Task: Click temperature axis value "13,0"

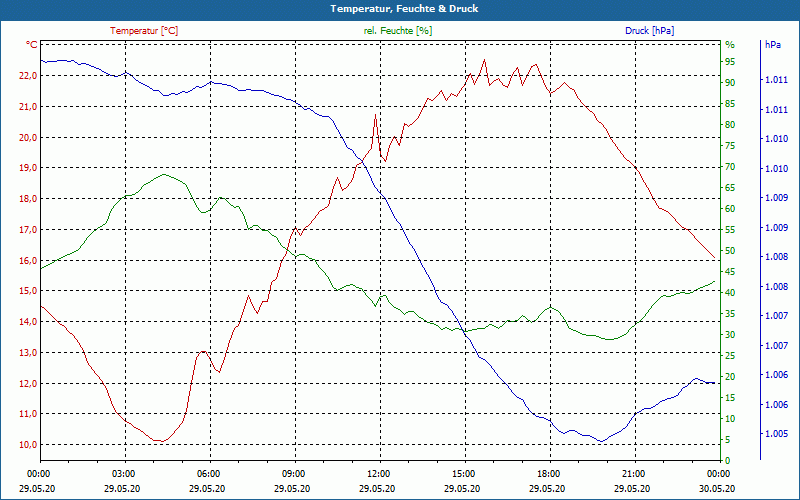Action: 28,353
